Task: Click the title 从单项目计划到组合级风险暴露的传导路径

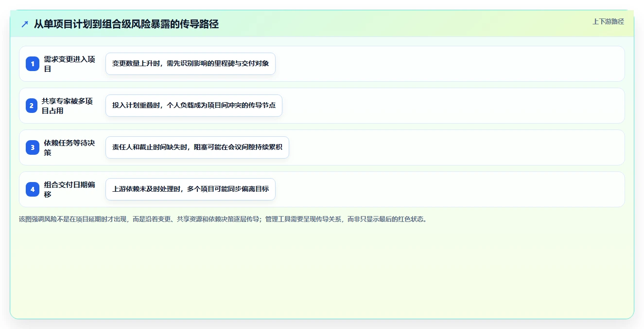Action: coord(126,24)
